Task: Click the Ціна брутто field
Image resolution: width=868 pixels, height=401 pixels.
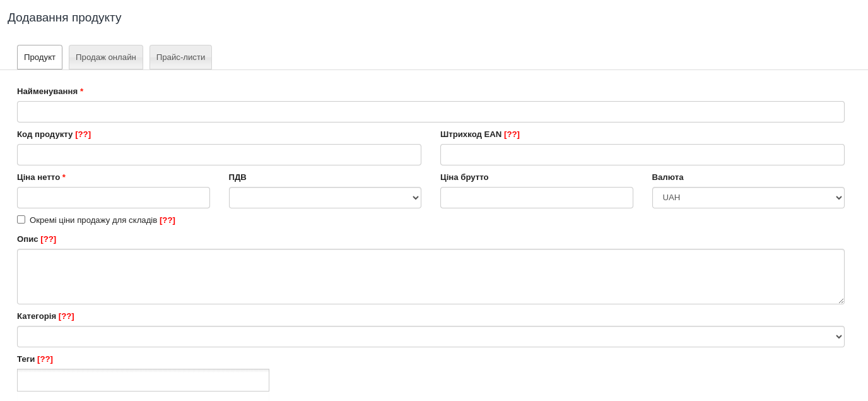Action: point(536,198)
